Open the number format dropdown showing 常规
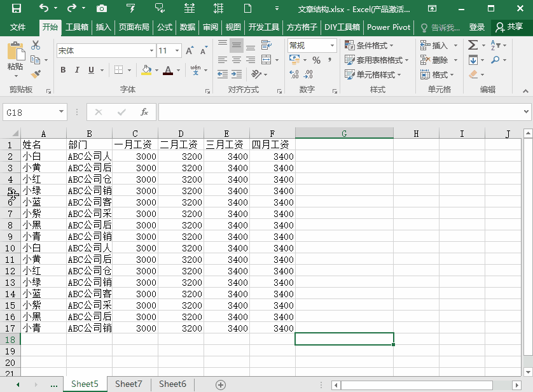Image resolution: width=533 pixels, height=392 pixels. (331, 45)
